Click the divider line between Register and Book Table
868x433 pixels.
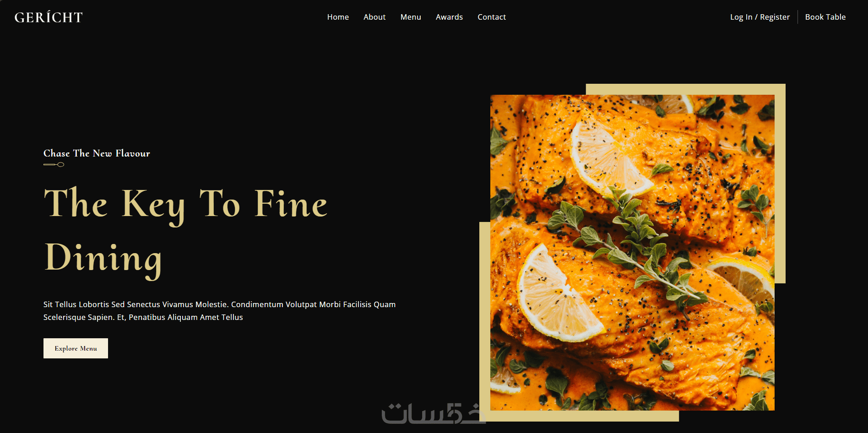pos(797,17)
